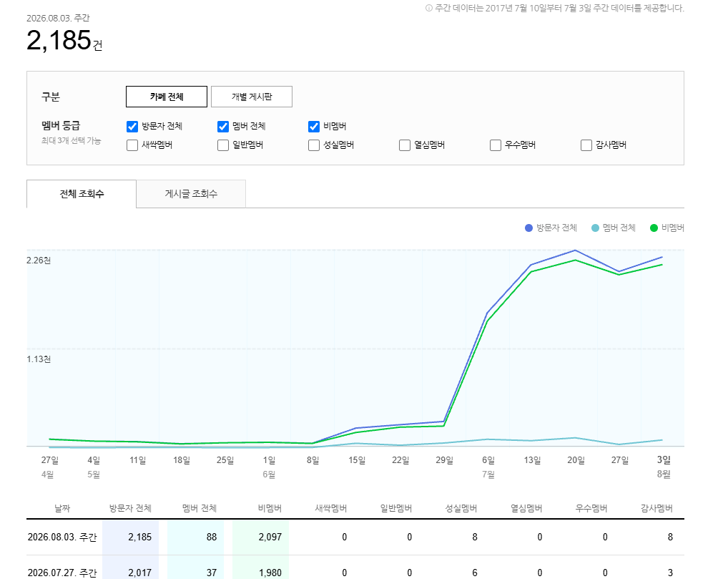Select the 27일 4월 axis label
The width and height of the screenshot is (728, 579).
[49, 467]
